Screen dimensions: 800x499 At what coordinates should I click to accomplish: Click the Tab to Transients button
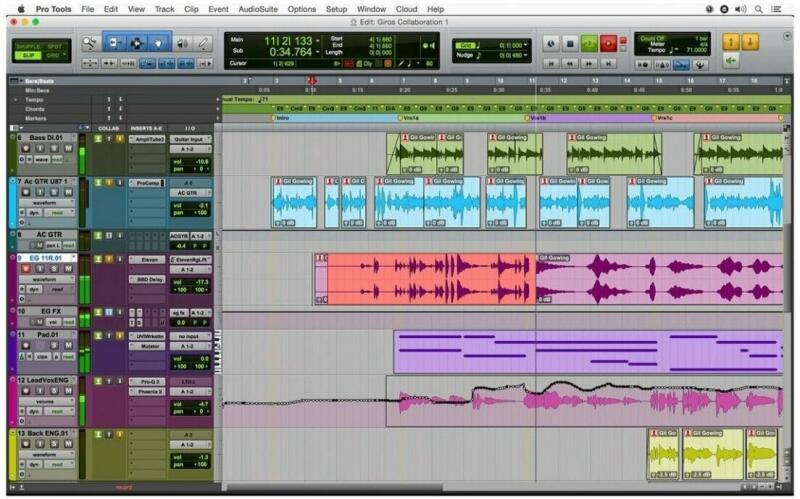108,63
